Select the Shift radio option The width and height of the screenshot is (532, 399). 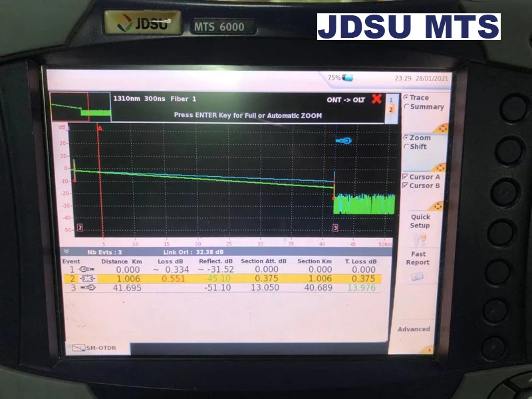coord(415,146)
